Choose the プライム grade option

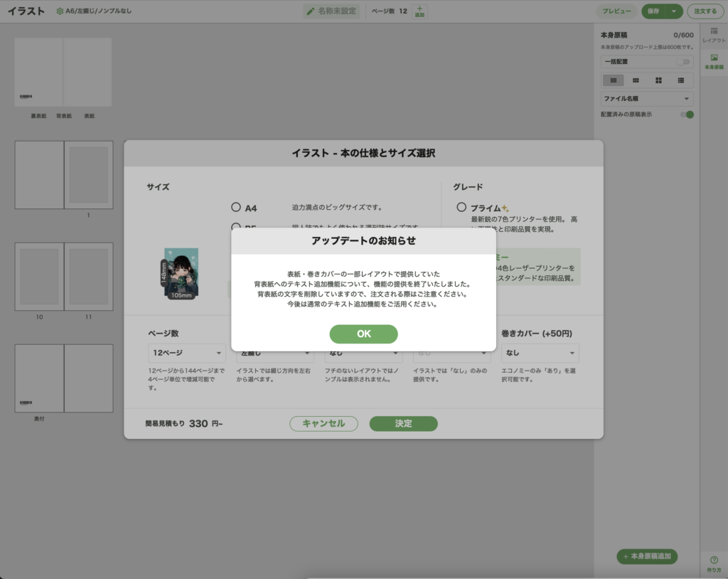tap(461, 207)
